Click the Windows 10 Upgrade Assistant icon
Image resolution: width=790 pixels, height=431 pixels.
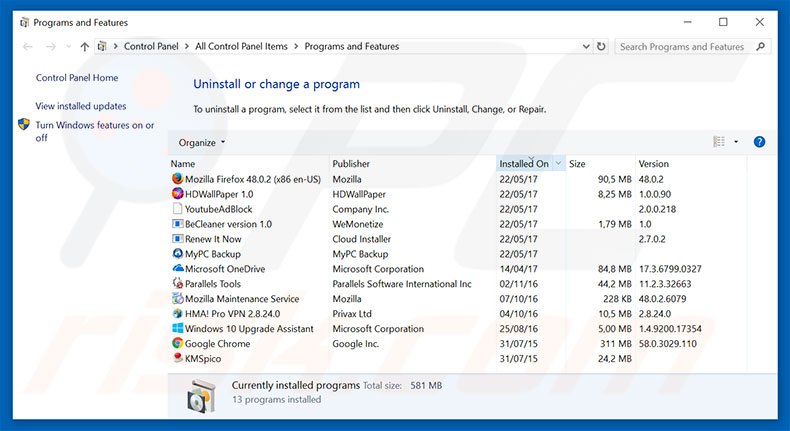pyautogui.click(x=177, y=328)
